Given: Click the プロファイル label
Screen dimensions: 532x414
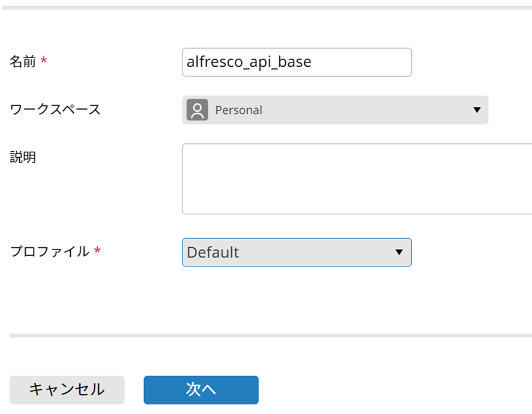Looking at the screenshot, I should tap(50, 251).
